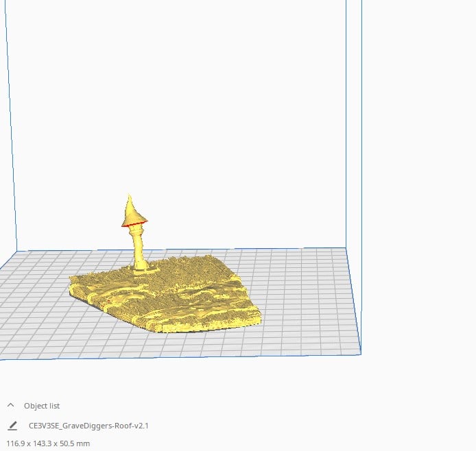Collapse the Object list chevron
This screenshot has width=476, height=451.
(x=10, y=405)
